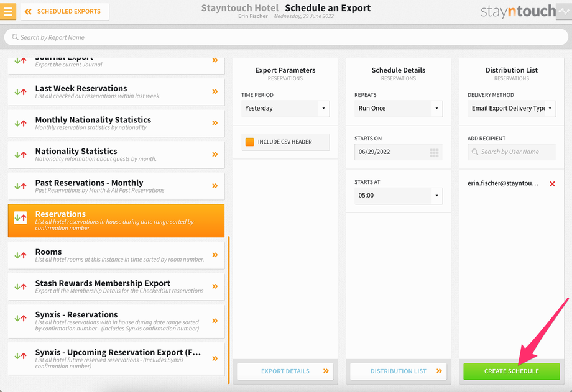The width and height of the screenshot is (572, 392).
Task: Click Nationality Statistics chevron arrow
Action: point(215,154)
